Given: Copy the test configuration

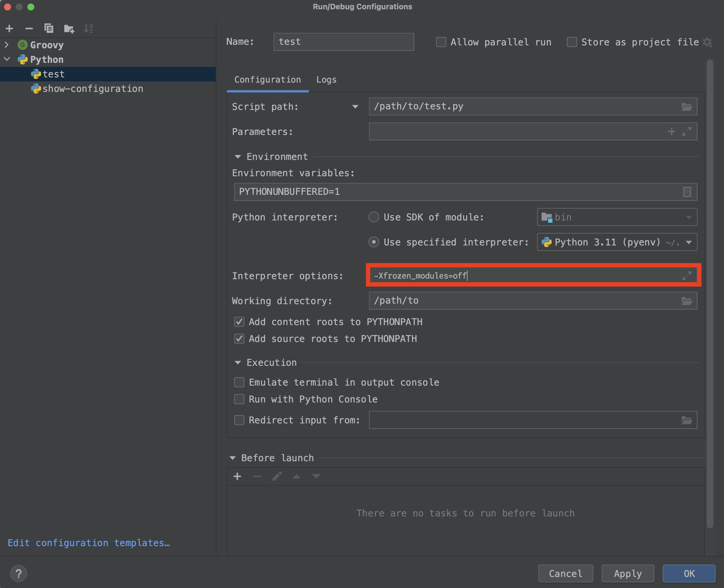Looking at the screenshot, I should (x=49, y=28).
